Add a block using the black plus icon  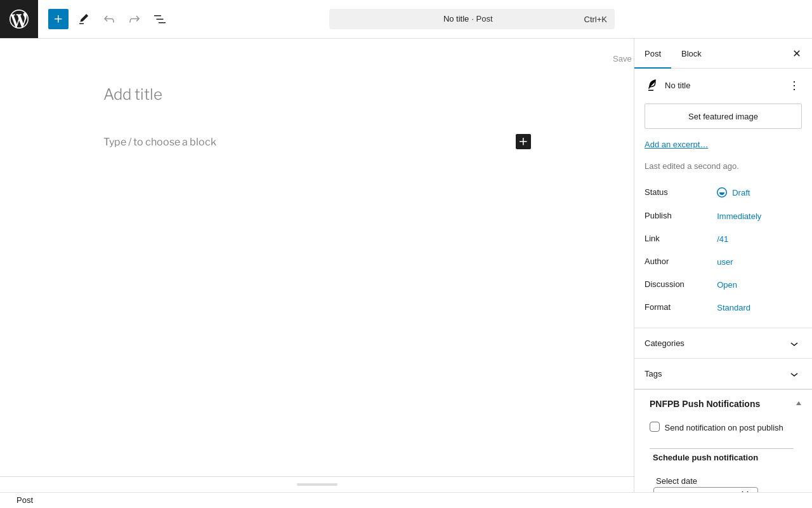point(523,142)
